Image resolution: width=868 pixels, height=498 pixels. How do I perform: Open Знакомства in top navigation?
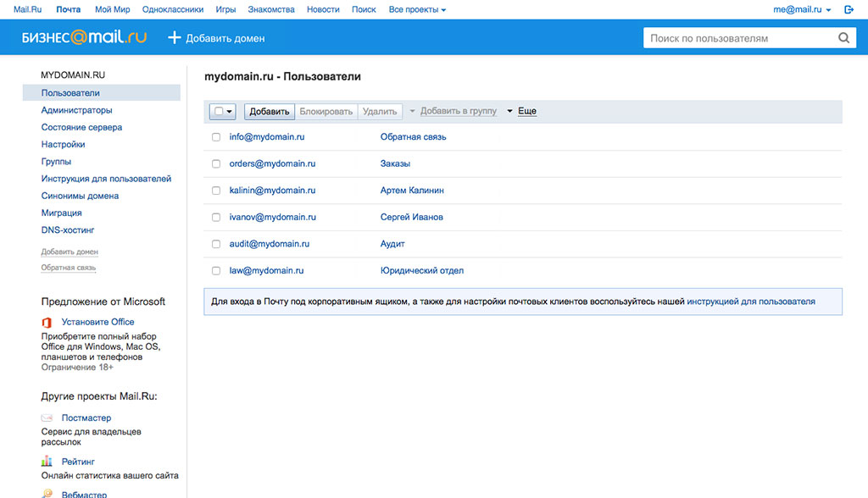pos(271,9)
